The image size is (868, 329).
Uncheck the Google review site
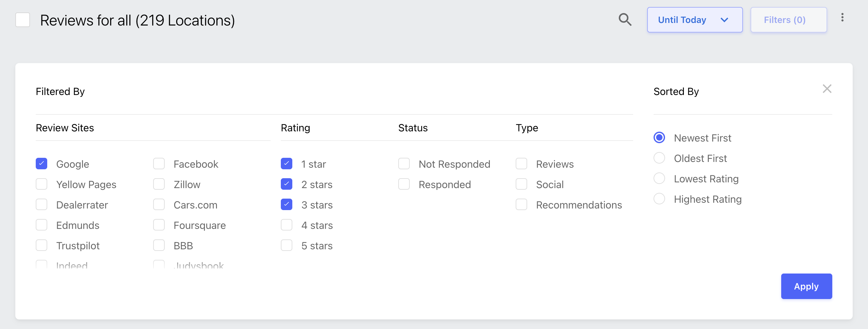point(41,164)
